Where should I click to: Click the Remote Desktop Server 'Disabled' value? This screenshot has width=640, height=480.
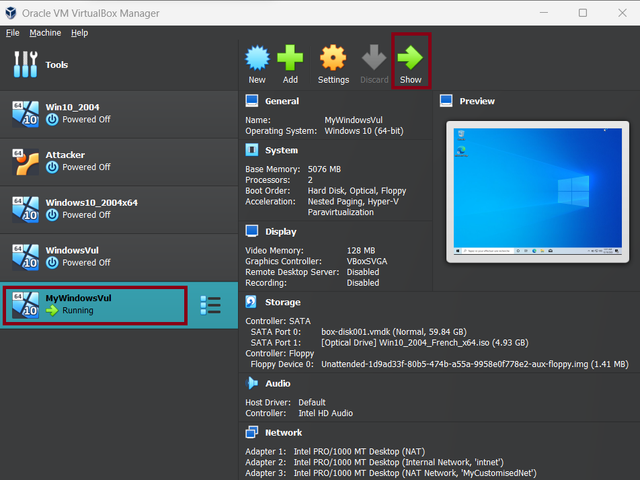coord(363,272)
